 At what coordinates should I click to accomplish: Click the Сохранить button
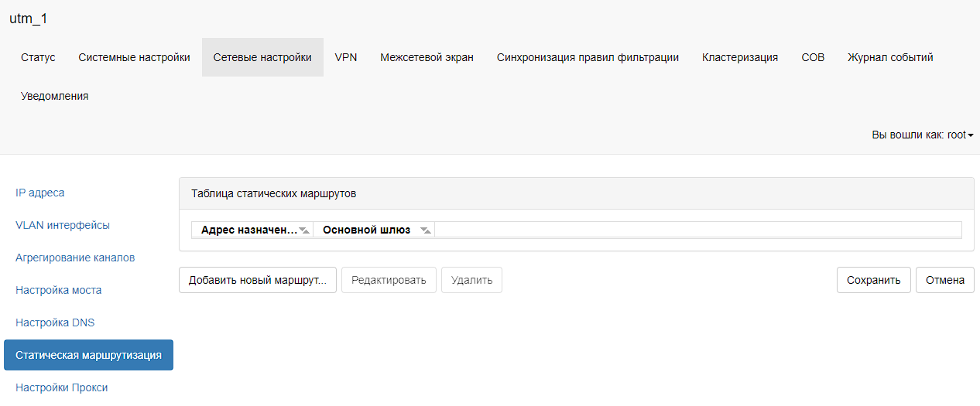(873, 280)
